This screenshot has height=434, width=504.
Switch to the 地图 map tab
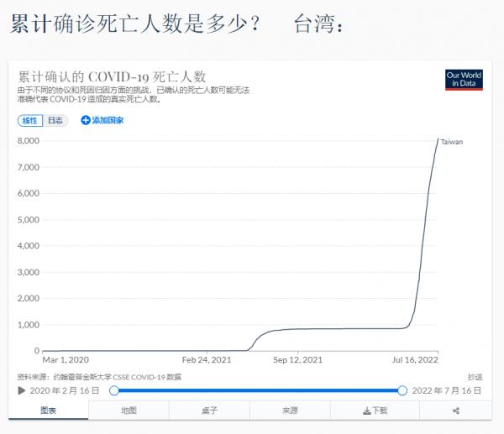pyautogui.click(x=129, y=410)
